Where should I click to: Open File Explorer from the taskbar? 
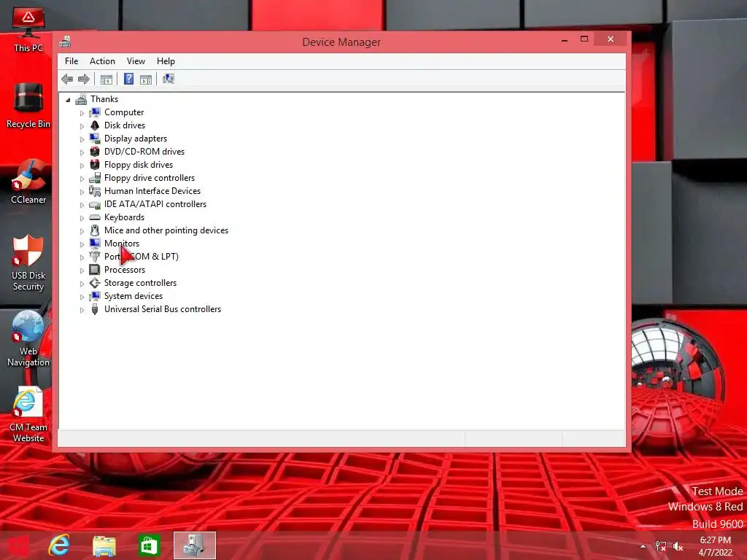[104, 545]
